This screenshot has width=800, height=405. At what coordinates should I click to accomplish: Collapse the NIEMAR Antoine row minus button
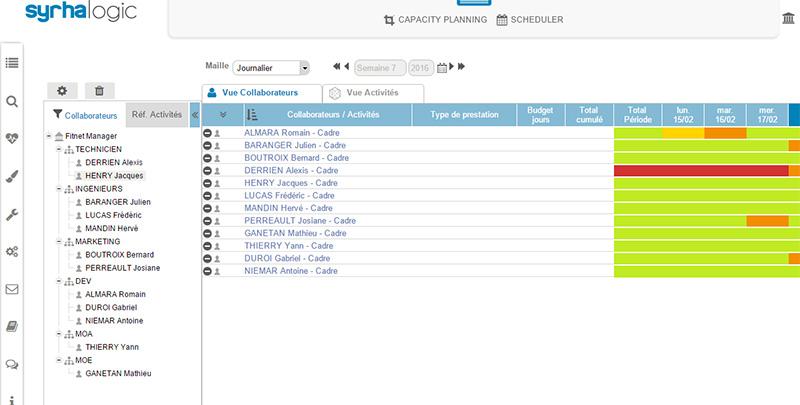(x=207, y=271)
